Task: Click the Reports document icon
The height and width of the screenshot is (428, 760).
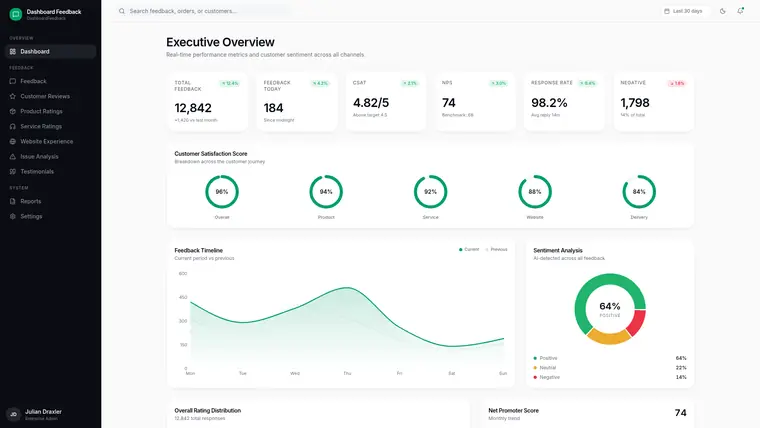Action: coord(13,201)
